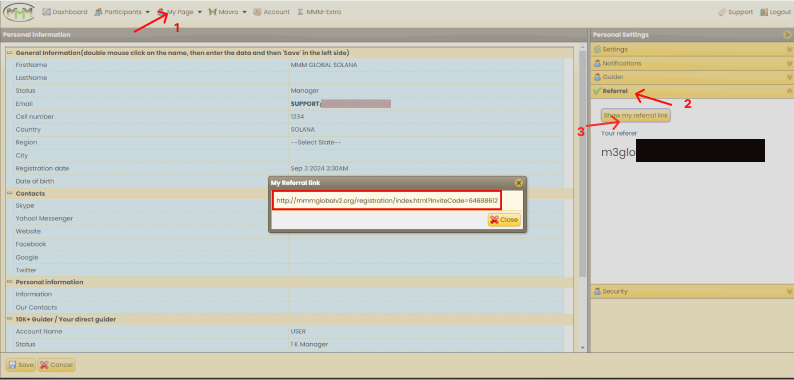This screenshot has width=794, height=380.
Task: Click the Guider user icon
Action: pos(597,77)
